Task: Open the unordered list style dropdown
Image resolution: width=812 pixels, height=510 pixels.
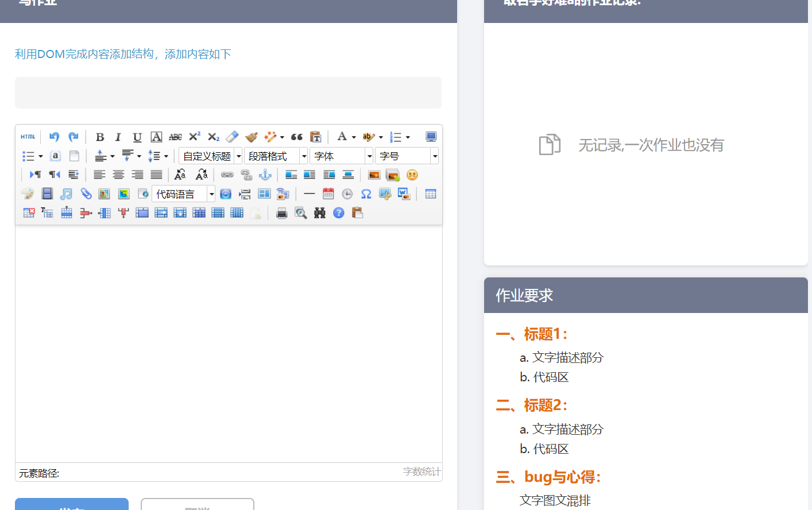Action: coord(41,156)
